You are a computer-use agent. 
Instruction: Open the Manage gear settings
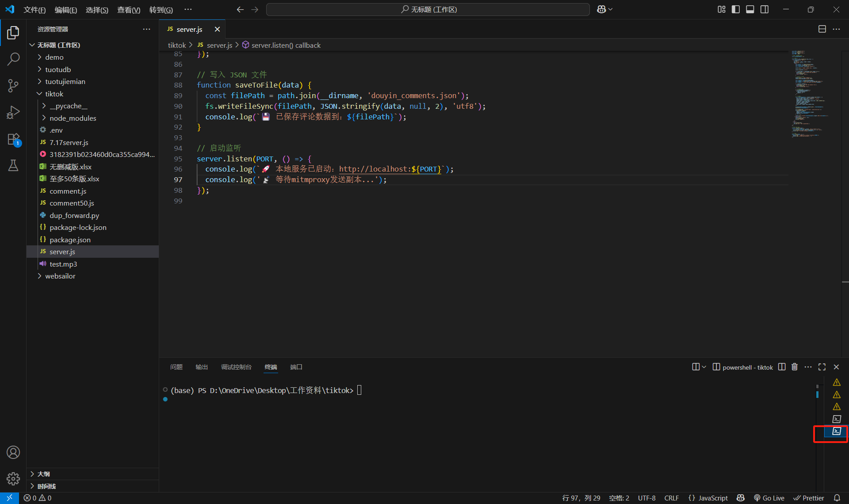click(13, 478)
